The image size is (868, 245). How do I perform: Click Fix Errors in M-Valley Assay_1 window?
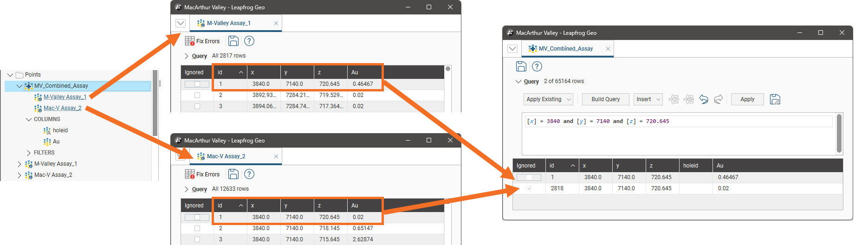(x=202, y=41)
